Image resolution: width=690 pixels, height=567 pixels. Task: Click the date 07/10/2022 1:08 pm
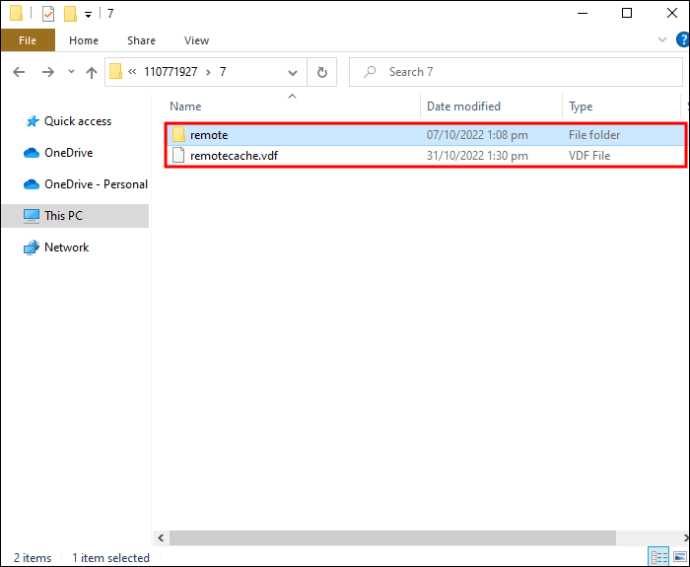(x=477, y=135)
